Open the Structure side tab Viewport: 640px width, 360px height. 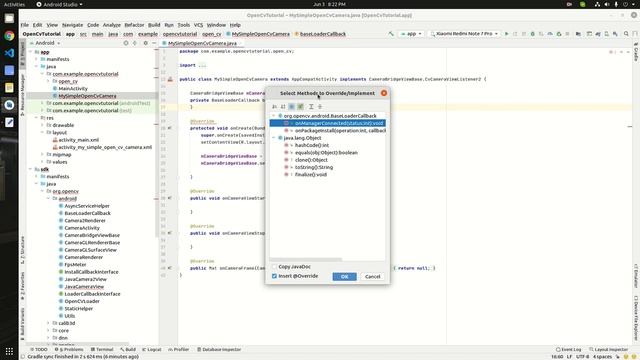(x=22, y=250)
